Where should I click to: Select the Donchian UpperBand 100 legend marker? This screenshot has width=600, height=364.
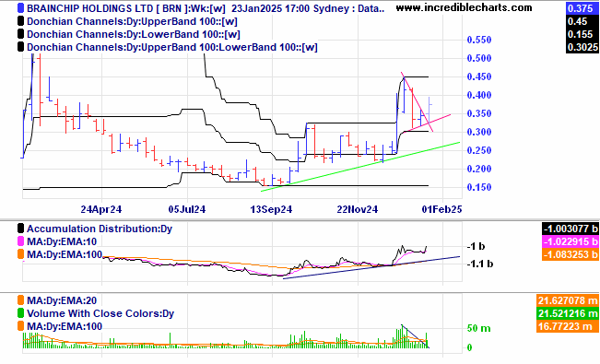coord(20,21)
